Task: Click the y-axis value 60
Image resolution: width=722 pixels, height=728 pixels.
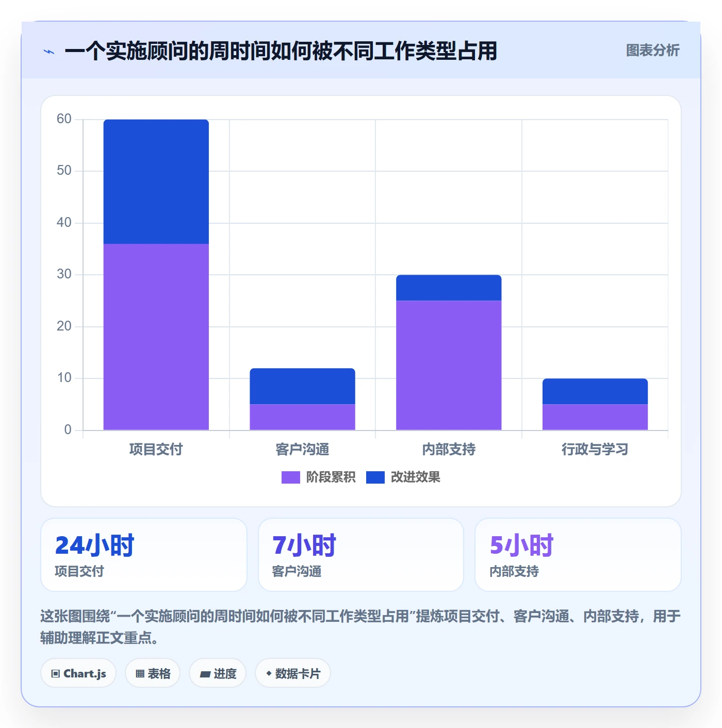Action: pos(64,119)
